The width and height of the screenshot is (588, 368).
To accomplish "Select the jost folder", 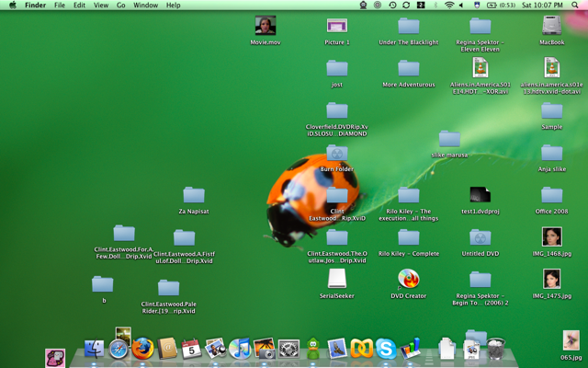I will (337, 68).
